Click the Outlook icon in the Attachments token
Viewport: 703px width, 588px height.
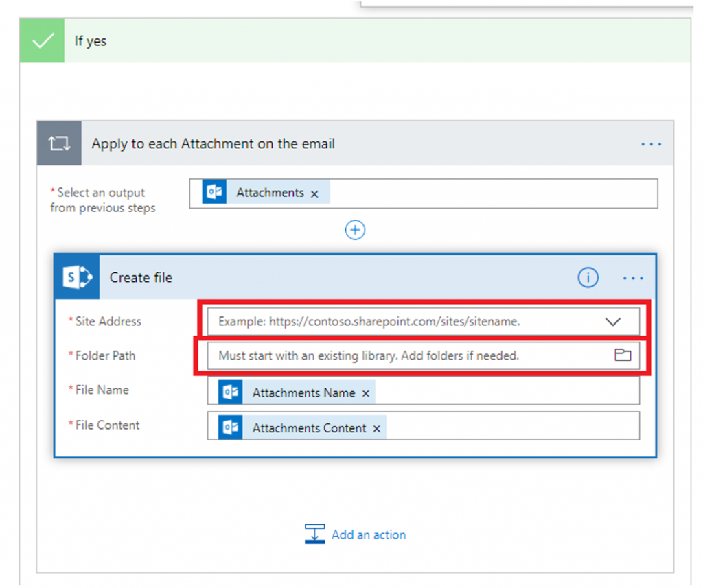[x=215, y=193]
